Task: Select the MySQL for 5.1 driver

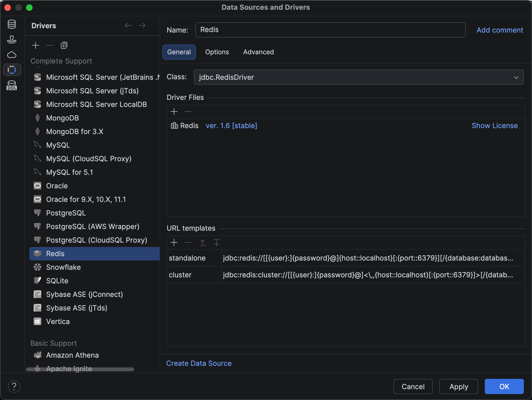Action: tap(94, 172)
